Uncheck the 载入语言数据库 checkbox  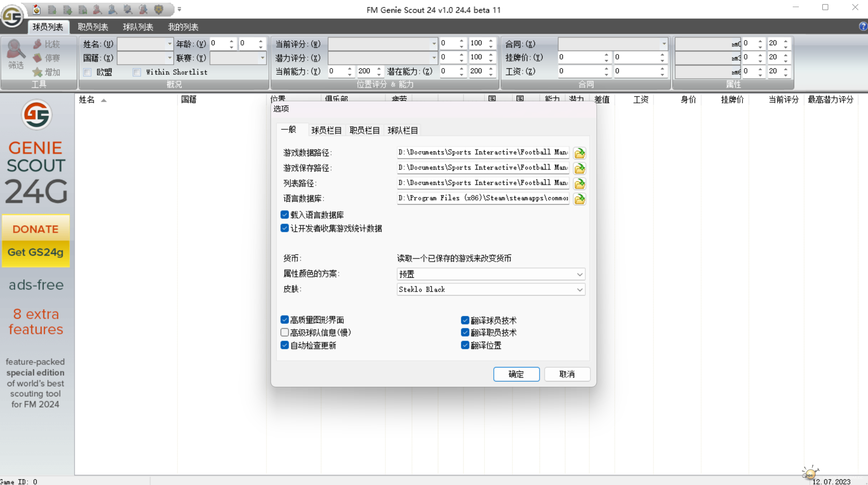(x=285, y=215)
